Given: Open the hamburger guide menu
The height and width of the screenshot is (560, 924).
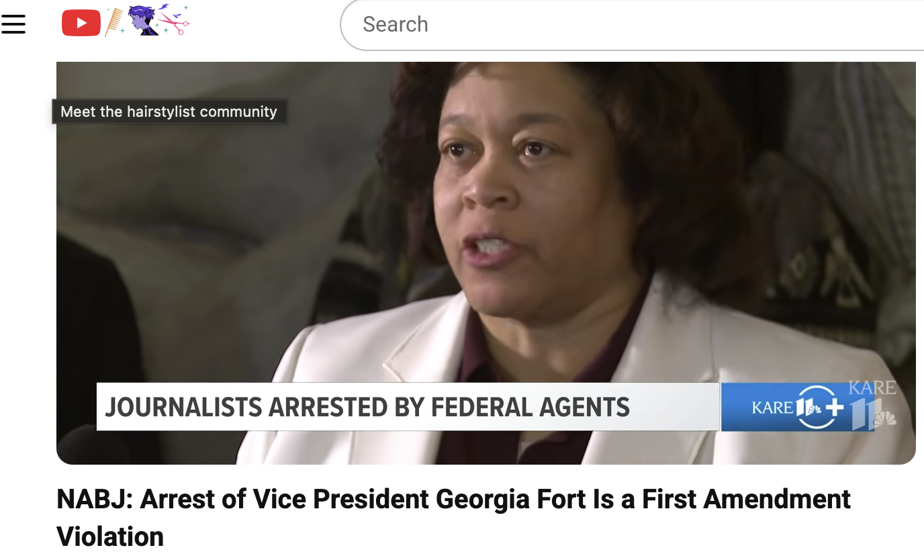Looking at the screenshot, I should coord(13,24).
